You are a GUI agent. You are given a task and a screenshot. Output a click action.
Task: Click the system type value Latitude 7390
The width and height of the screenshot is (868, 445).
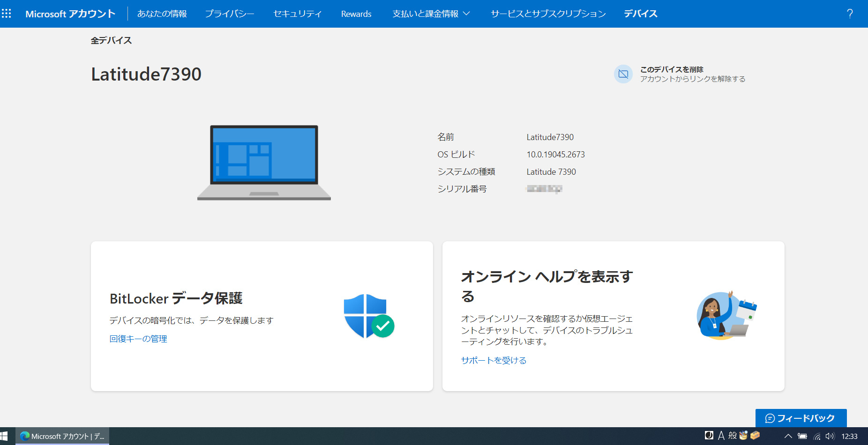(x=551, y=171)
